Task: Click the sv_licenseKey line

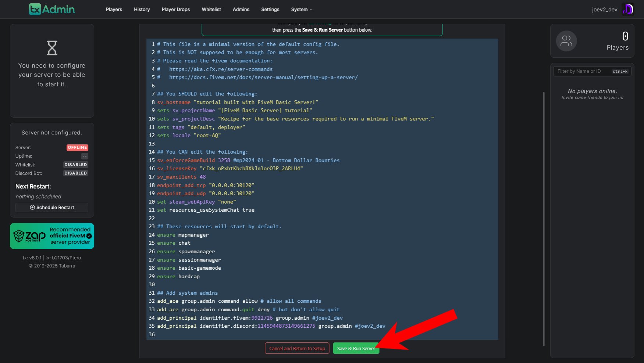Action: point(230,168)
